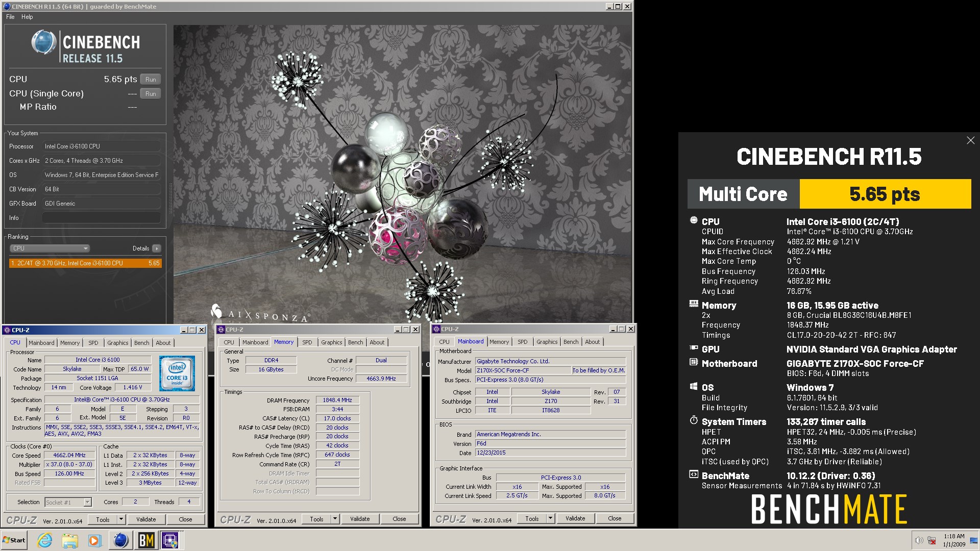980x551 pixels.
Task: Click the volume speaker tray icon
Action: (x=919, y=540)
